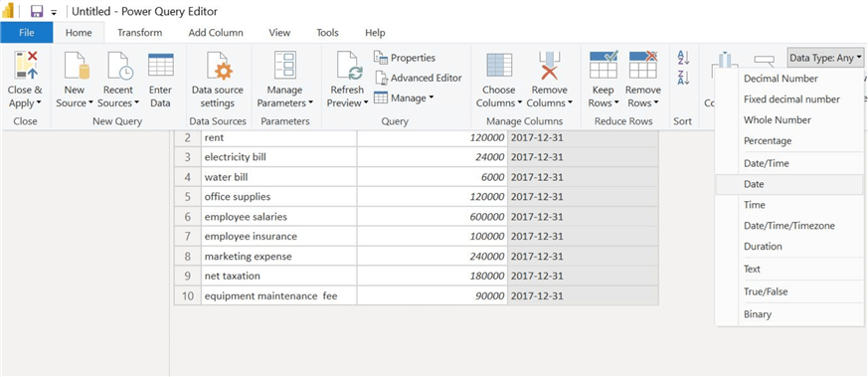
Task: Click the 'employee insurance' cell
Action: 279,237
